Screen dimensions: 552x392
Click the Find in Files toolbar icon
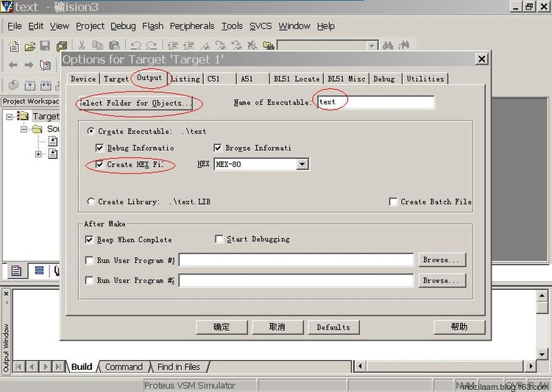268,46
